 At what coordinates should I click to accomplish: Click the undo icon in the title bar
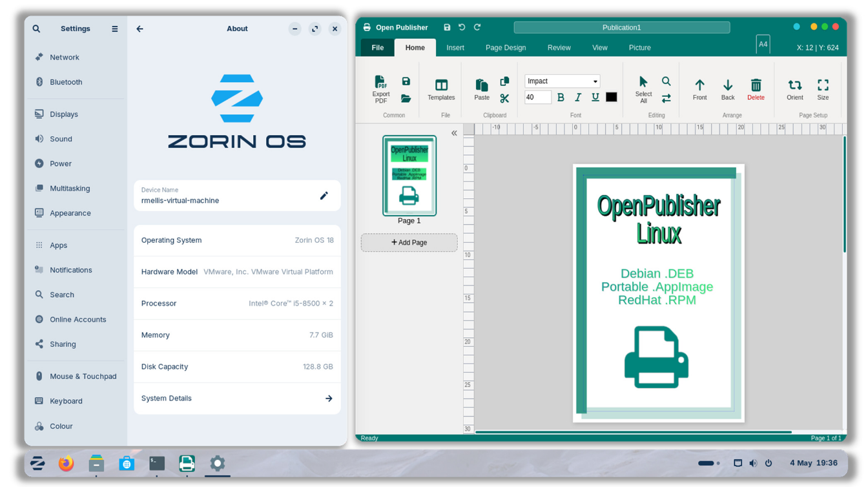pos(462,27)
